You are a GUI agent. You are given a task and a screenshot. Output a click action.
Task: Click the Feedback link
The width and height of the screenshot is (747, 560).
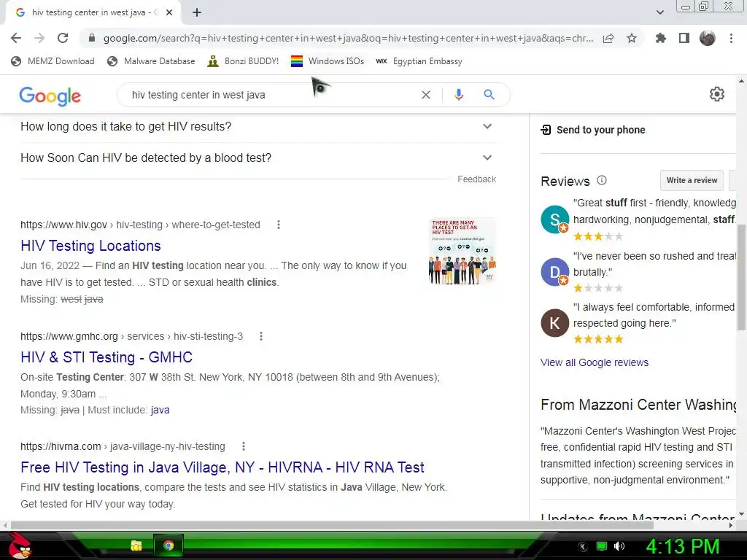477,179
